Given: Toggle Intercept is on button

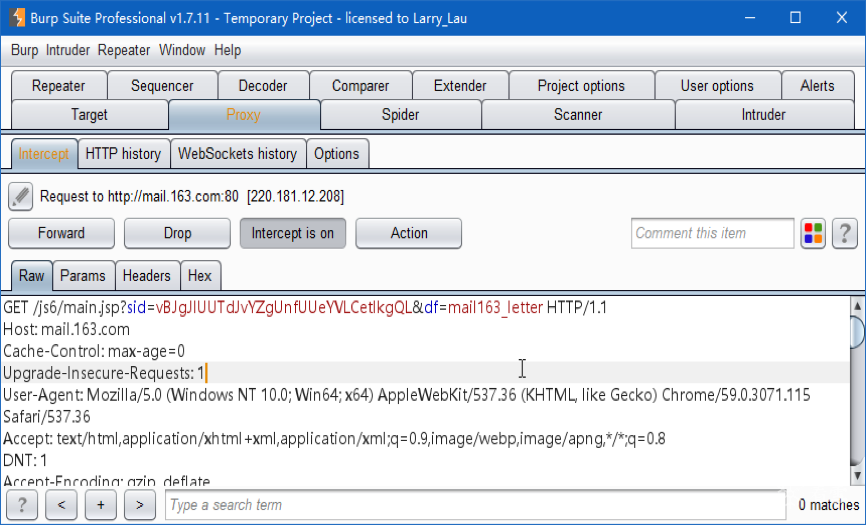Looking at the screenshot, I should click(x=293, y=234).
